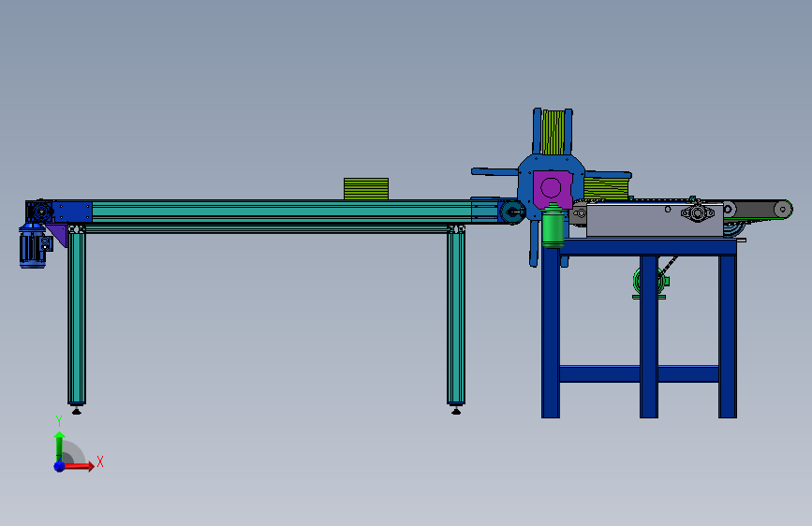The image size is (812, 526).
Task: Click the magenta square plate in the rotating hub
Action: point(553,189)
